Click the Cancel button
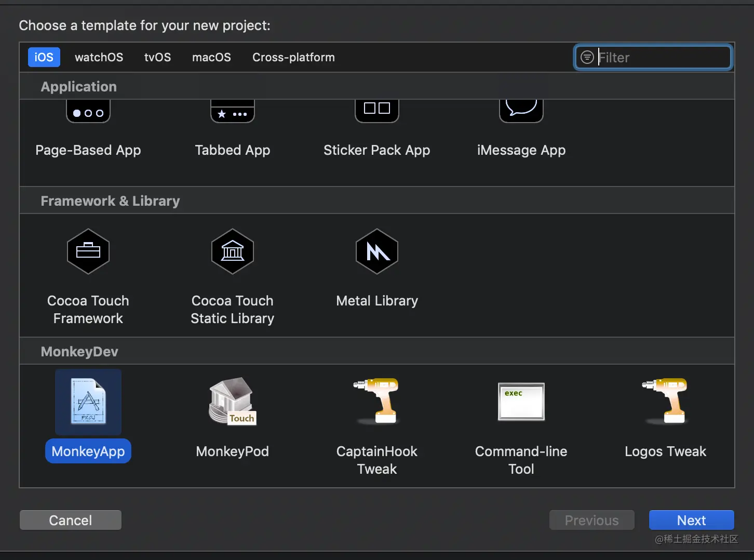The image size is (754, 560). pyautogui.click(x=71, y=520)
